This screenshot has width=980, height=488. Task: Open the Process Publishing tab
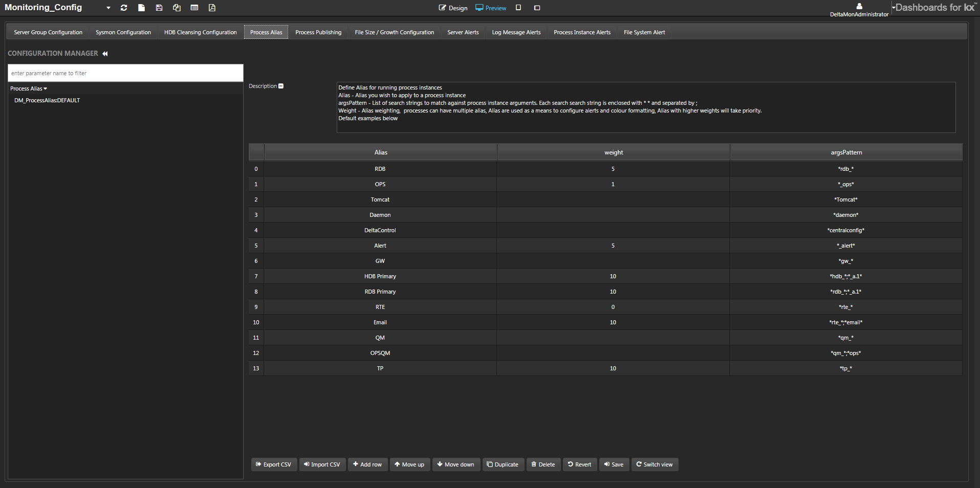(318, 32)
